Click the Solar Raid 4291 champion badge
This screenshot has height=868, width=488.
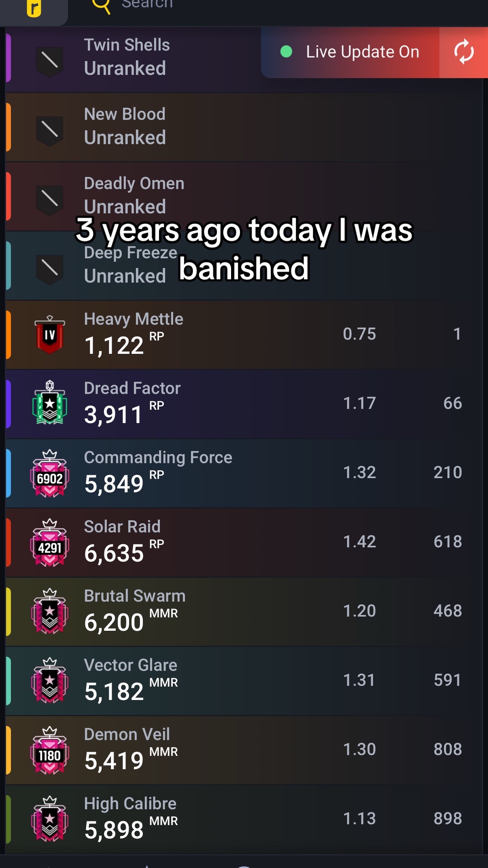click(x=49, y=542)
